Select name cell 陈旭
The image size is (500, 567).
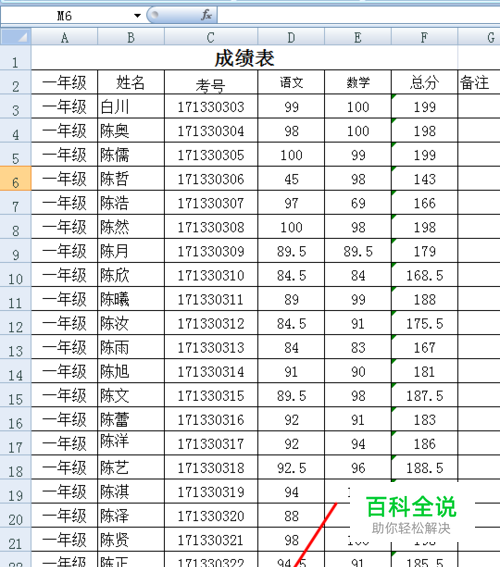[x=131, y=371]
